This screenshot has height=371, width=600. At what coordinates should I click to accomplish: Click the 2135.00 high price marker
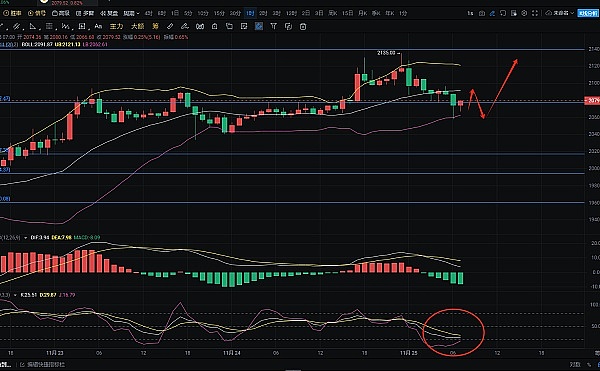click(x=386, y=53)
